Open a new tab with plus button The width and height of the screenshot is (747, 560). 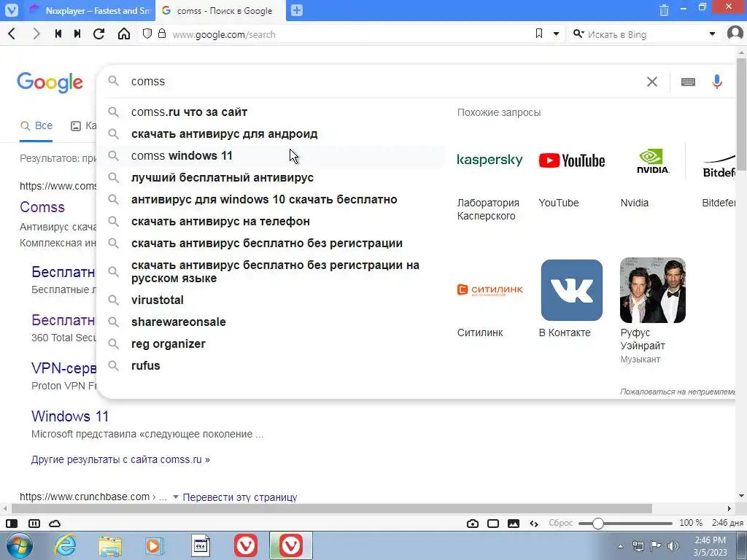pyautogui.click(x=297, y=10)
